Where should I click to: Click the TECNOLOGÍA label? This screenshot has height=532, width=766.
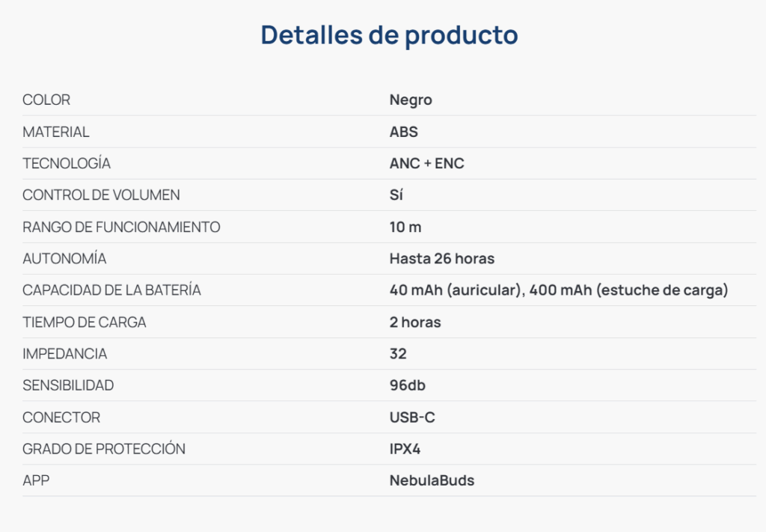67,163
